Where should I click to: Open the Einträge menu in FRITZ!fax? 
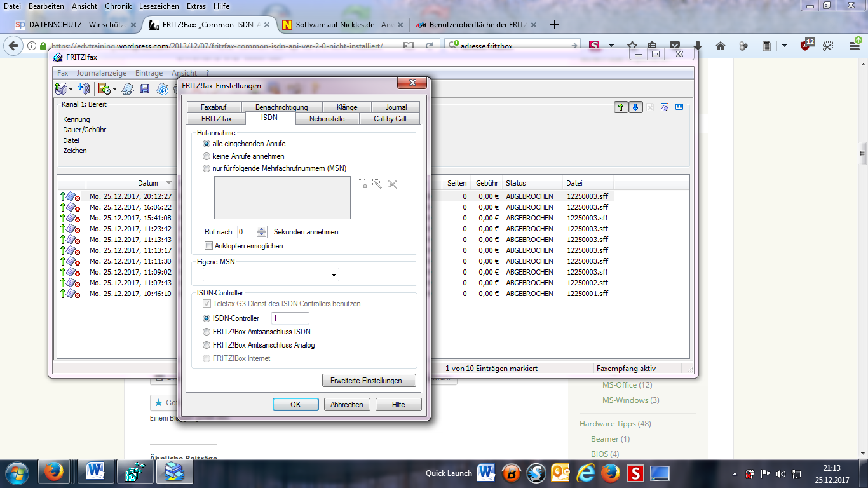(149, 73)
